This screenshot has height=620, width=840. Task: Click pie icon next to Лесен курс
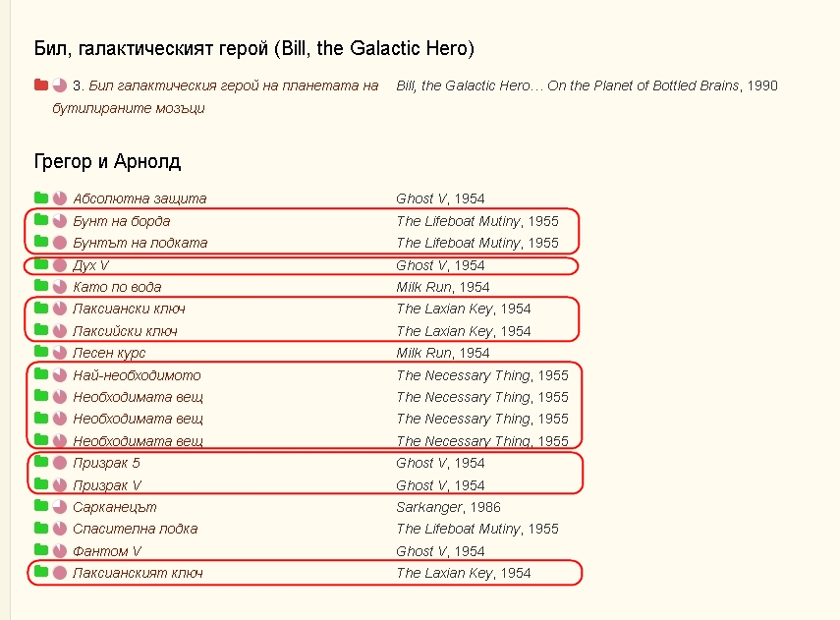[60, 353]
